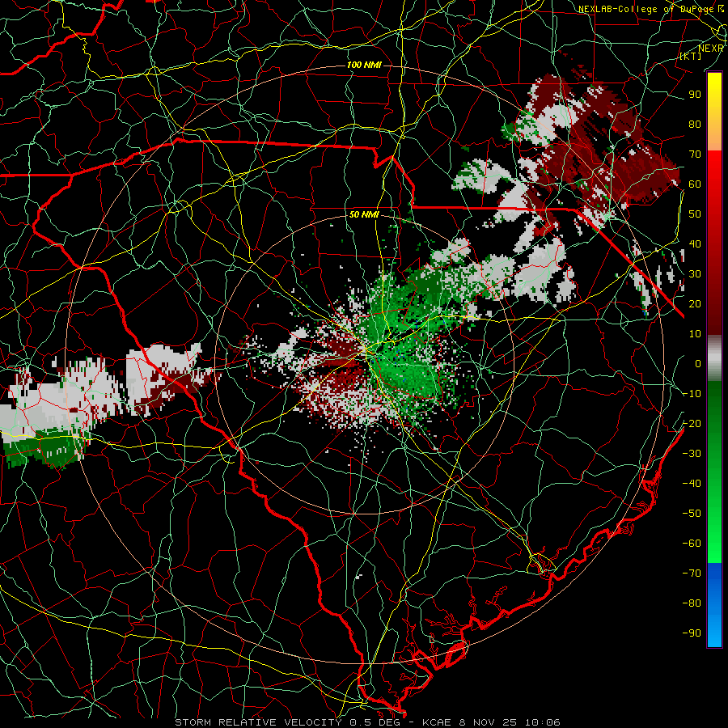Click the 20 value on the velocity scale

695,304
